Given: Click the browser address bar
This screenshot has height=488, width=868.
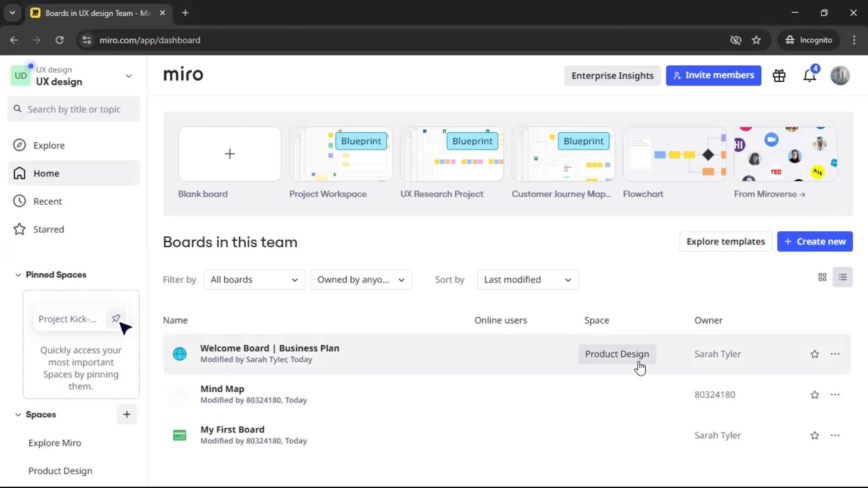Looking at the screenshot, I should click(x=407, y=40).
